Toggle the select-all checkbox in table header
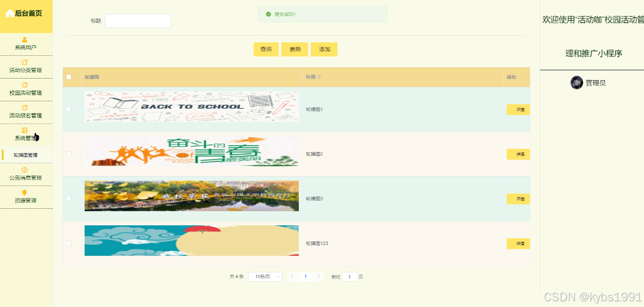Screen dimensions: 644x307 [69, 77]
